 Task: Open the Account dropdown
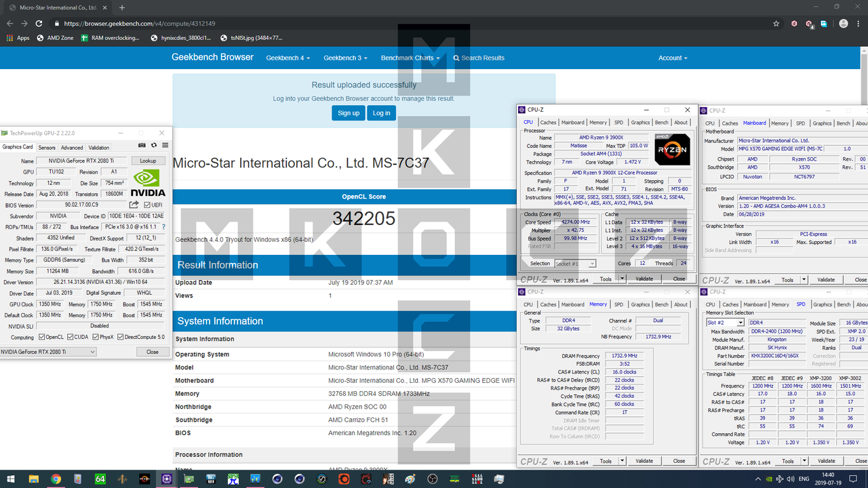click(x=673, y=58)
